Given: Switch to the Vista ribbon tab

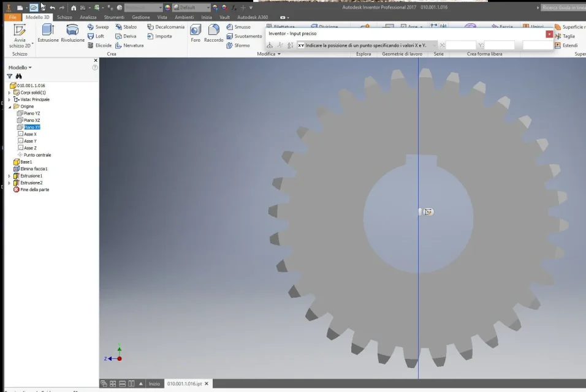Looking at the screenshot, I should pos(162,17).
